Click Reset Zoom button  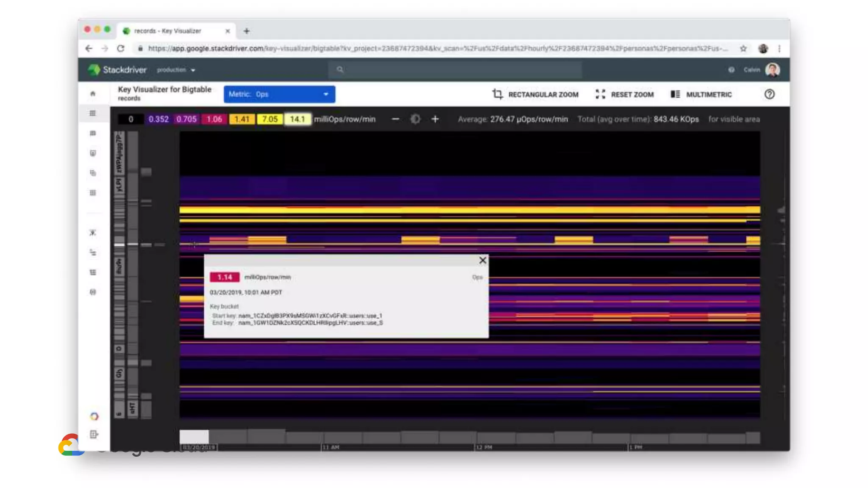625,94
